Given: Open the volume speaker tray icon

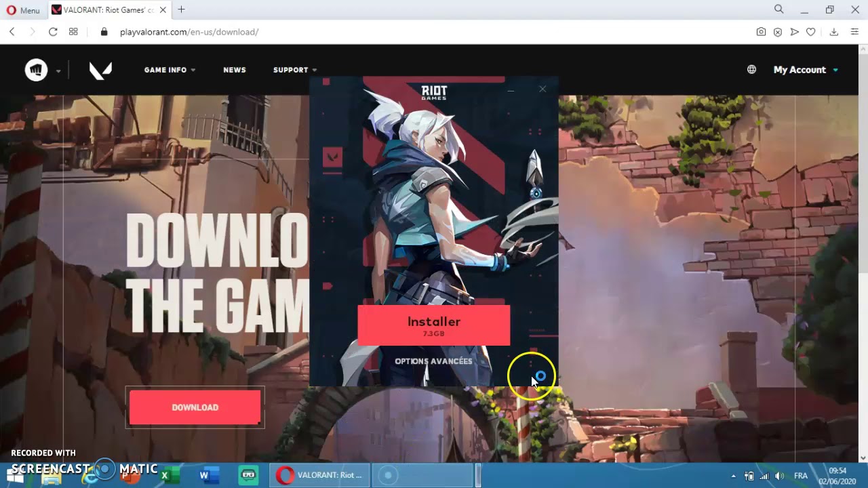Looking at the screenshot, I should point(780,476).
